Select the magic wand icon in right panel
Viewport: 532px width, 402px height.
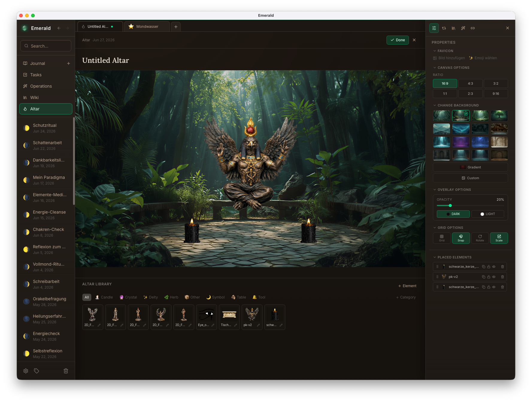(463, 28)
